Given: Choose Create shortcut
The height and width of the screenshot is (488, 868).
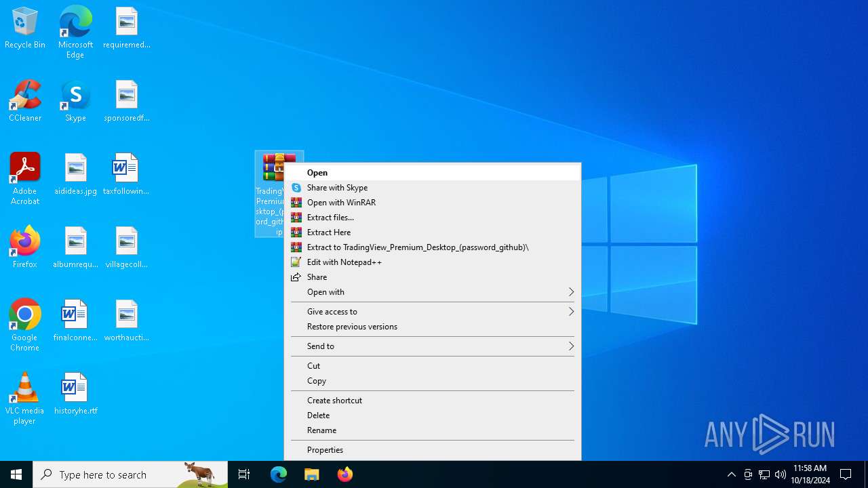Looking at the screenshot, I should 433,401.
